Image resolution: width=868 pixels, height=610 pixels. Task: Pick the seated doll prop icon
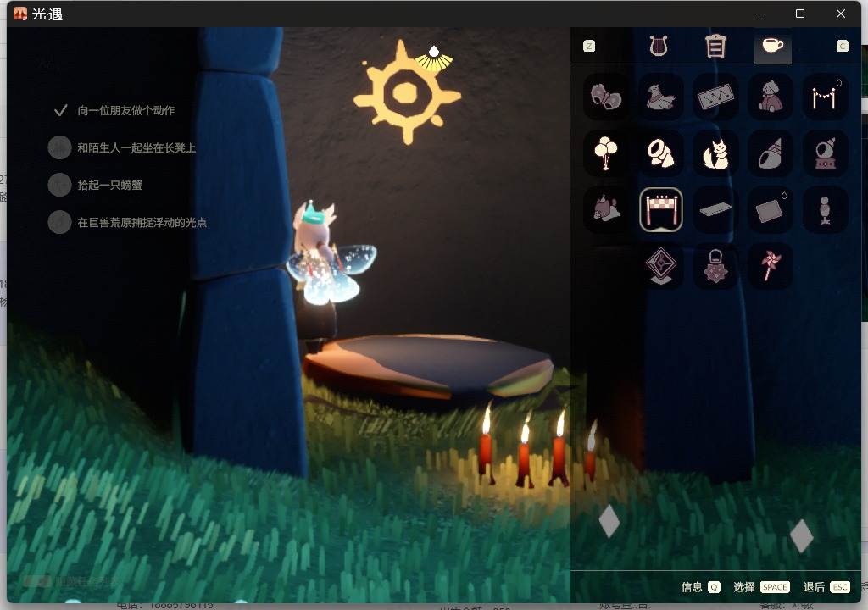770,97
